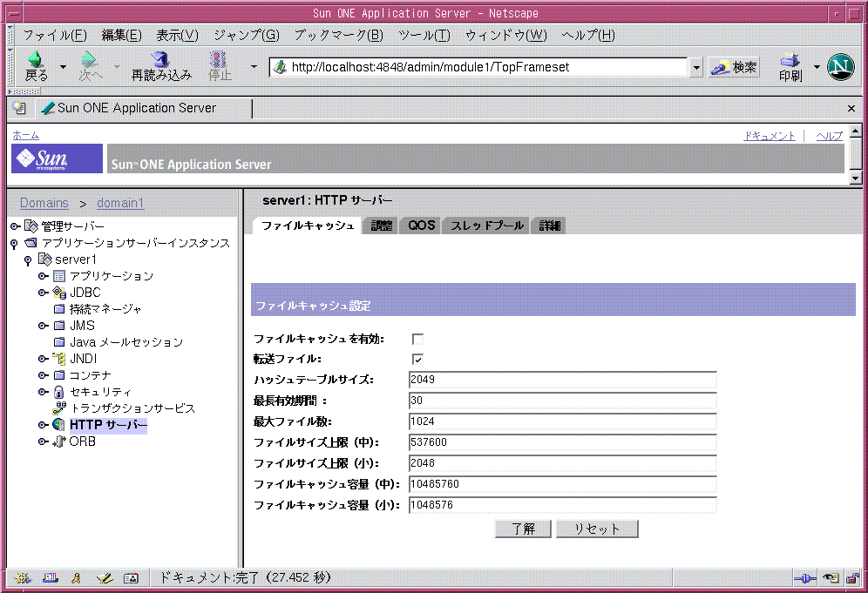Click the Stop (停止) traffic light icon
The image size is (868, 593).
(218, 58)
